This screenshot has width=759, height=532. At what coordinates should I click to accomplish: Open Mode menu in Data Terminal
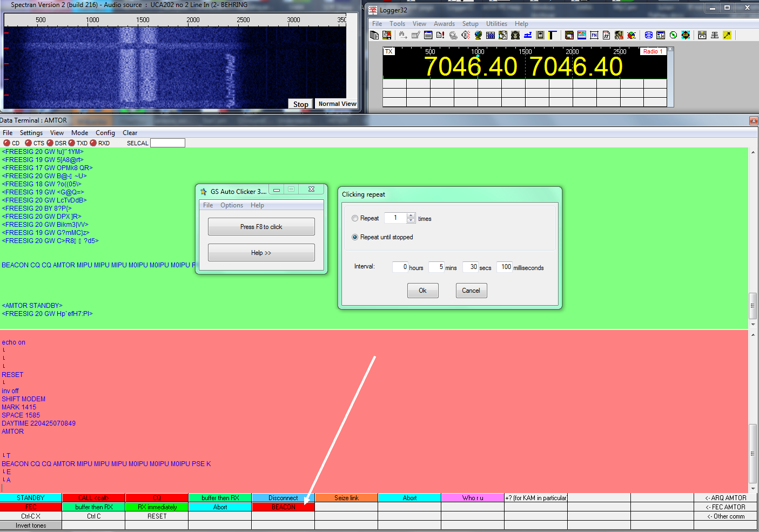tap(79, 133)
